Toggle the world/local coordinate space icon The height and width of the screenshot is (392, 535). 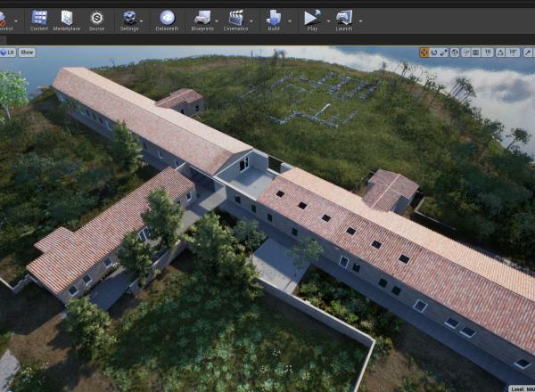[455, 53]
